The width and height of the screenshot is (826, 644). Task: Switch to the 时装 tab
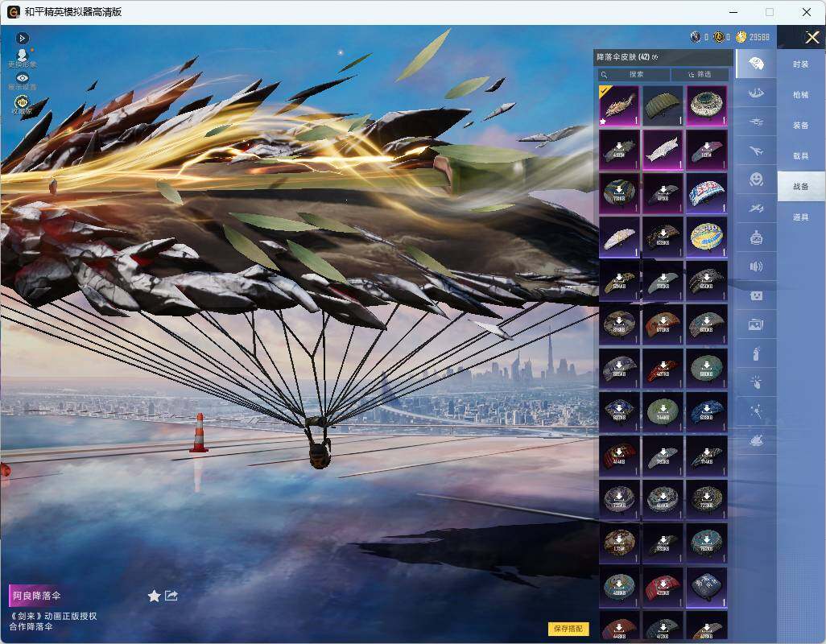point(801,64)
